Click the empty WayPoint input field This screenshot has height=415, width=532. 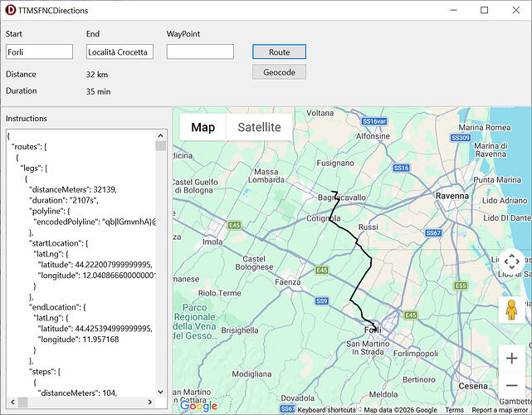pyautogui.click(x=200, y=52)
